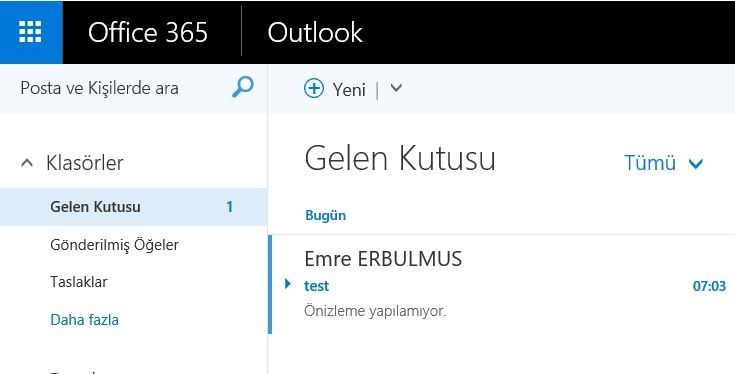Image resolution: width=735 pixels, height=374 pixels.
Task: Click the magnifier search icon
Action: click(x=243, y=87)
